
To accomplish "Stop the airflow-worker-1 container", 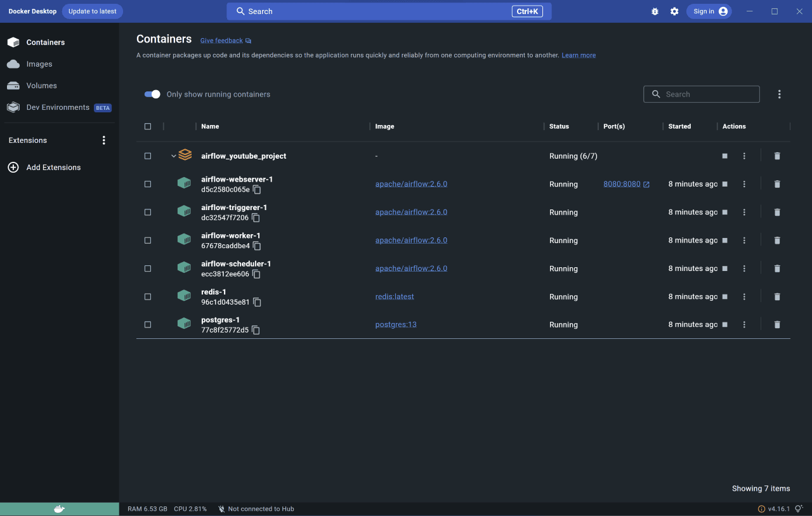I will click(x=725, y=241).
